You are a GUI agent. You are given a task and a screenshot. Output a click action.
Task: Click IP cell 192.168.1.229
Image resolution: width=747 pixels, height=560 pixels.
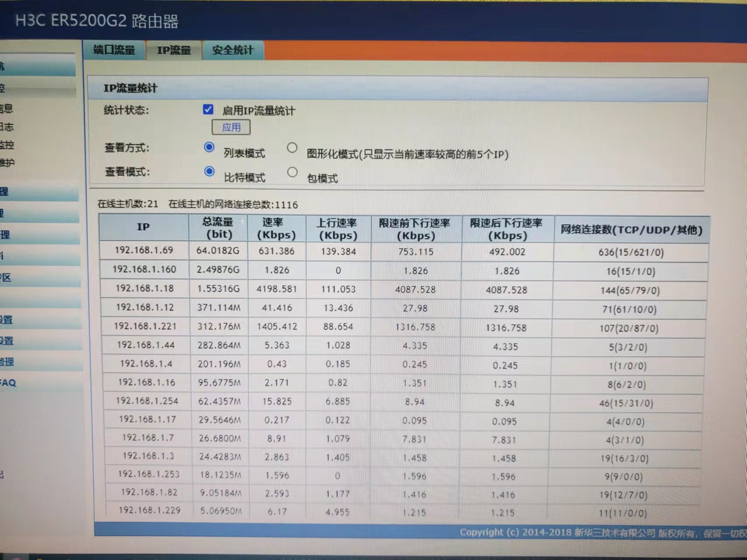[150, 511]
